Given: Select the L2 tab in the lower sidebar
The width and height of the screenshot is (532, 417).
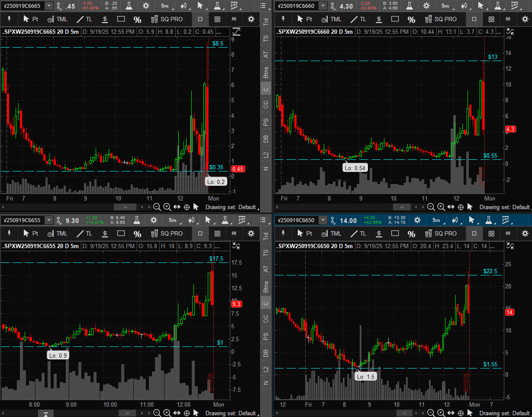Looking at the screenshot, I should pos(266,369).
